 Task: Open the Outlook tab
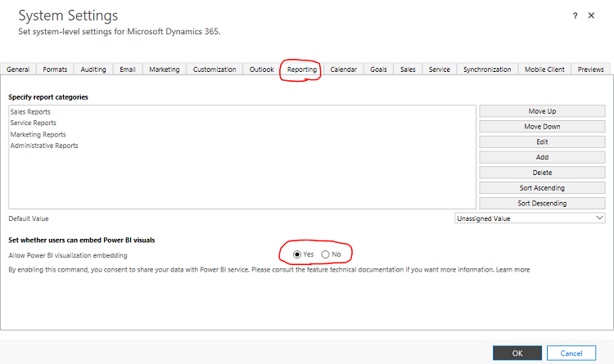tap(262, 70)
